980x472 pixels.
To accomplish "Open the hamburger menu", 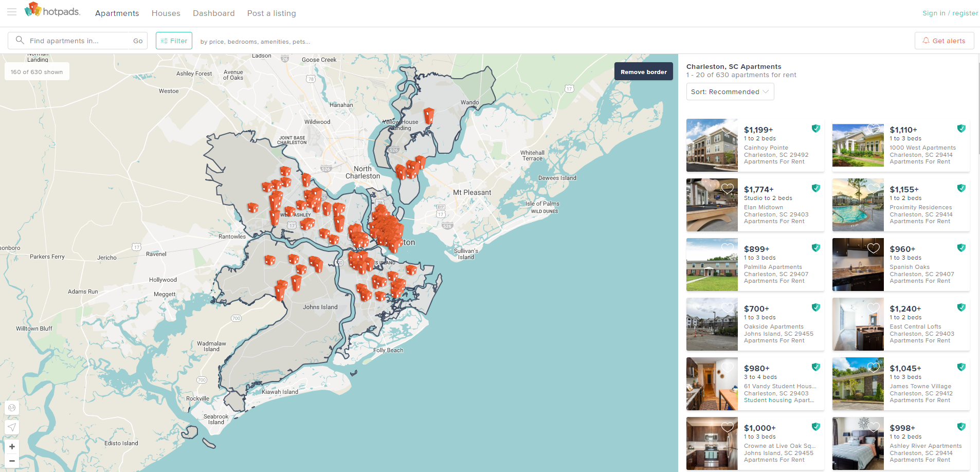I will (11, 12).
